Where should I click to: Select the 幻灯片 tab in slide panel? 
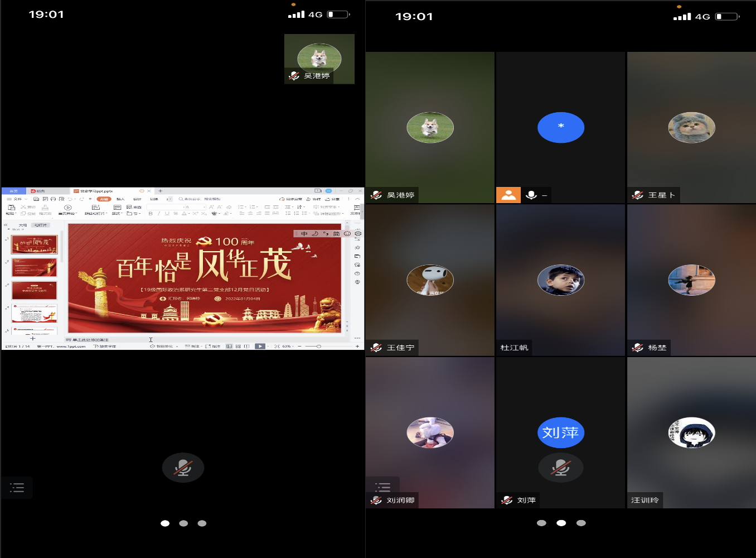pyautogui.click(x=41, y=225)
